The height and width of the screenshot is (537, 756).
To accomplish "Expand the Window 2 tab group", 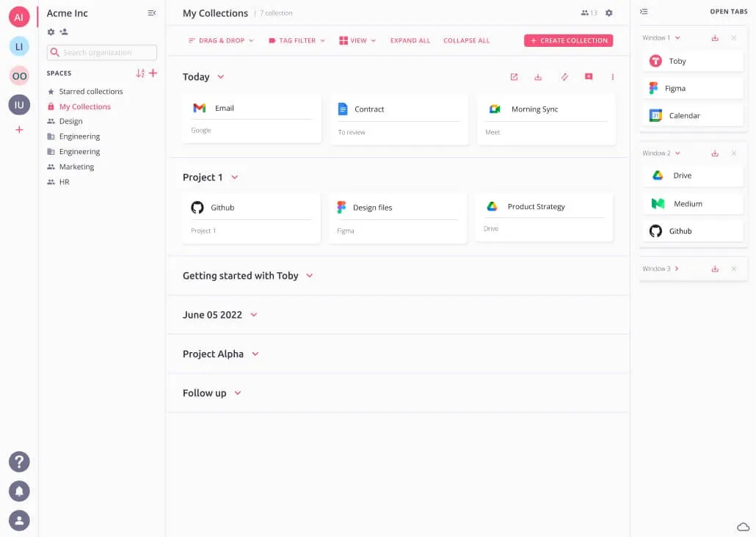I will tap(679, 153).
